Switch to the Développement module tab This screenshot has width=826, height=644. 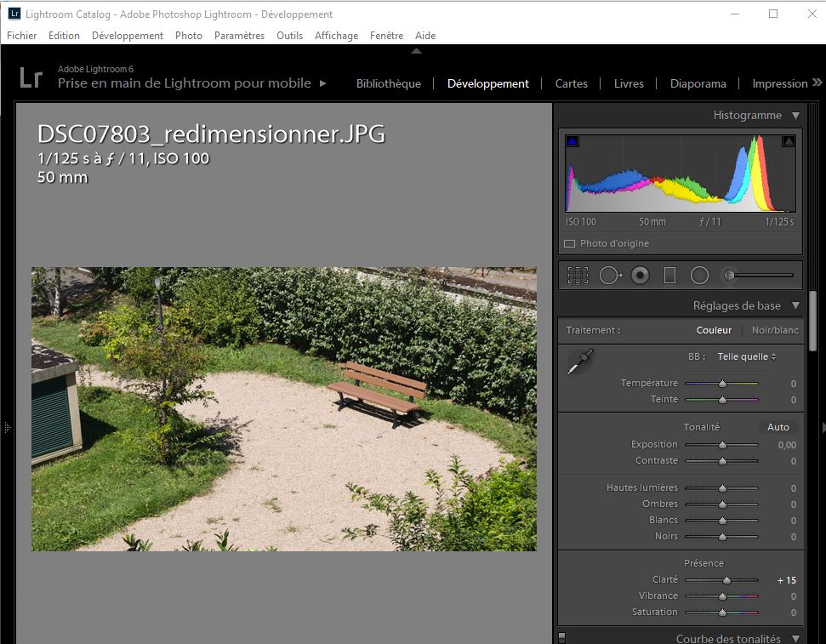[x=487, y=83]
